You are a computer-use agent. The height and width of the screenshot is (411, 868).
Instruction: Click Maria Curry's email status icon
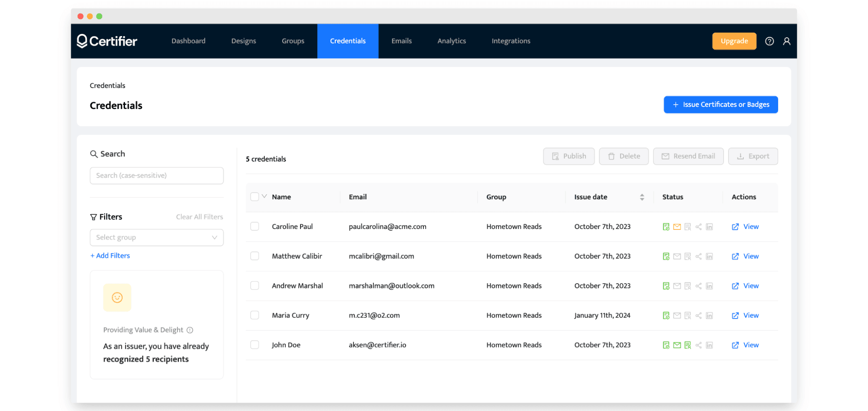pyautogui.click(x=677, y=315)
